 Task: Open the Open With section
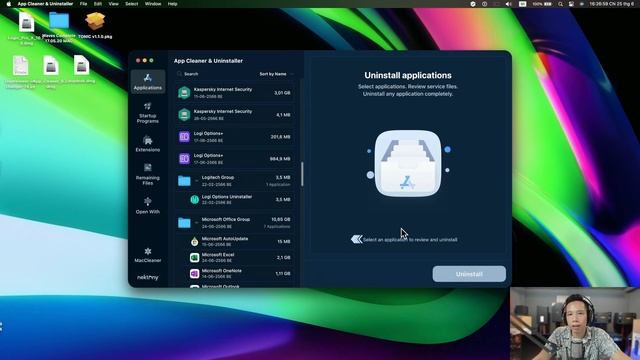[148, 205]
